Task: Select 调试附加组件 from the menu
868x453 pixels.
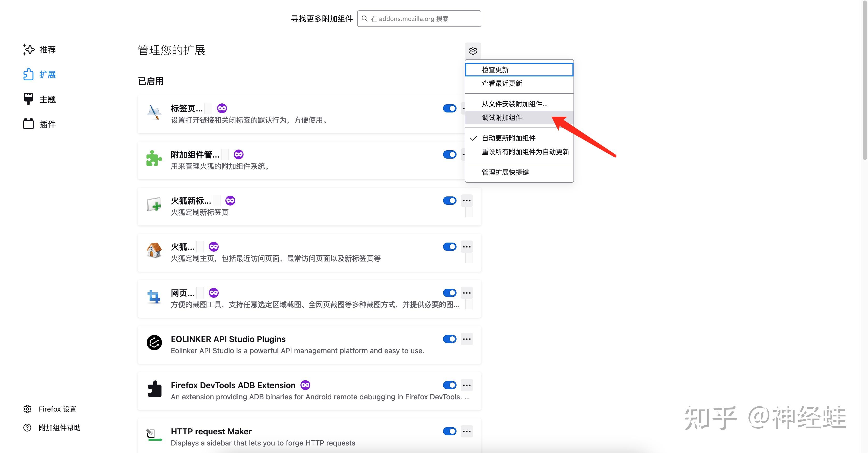Action: coord(502,117)
